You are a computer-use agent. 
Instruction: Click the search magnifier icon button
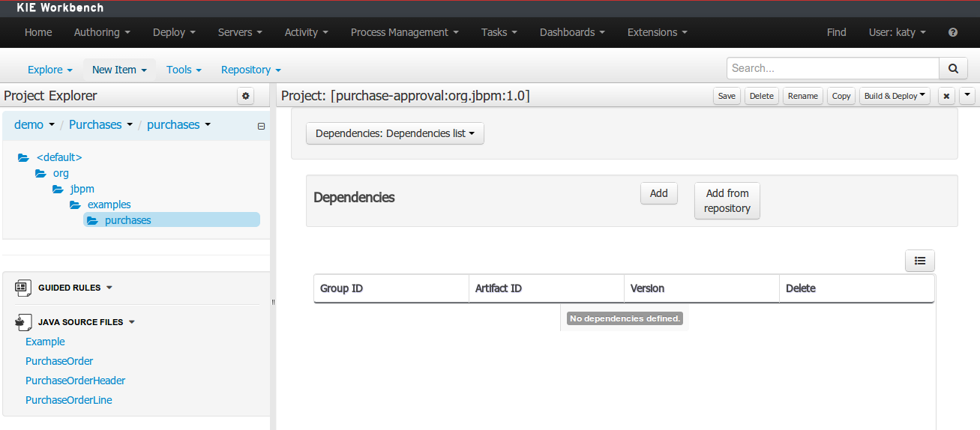pos(953,68)
